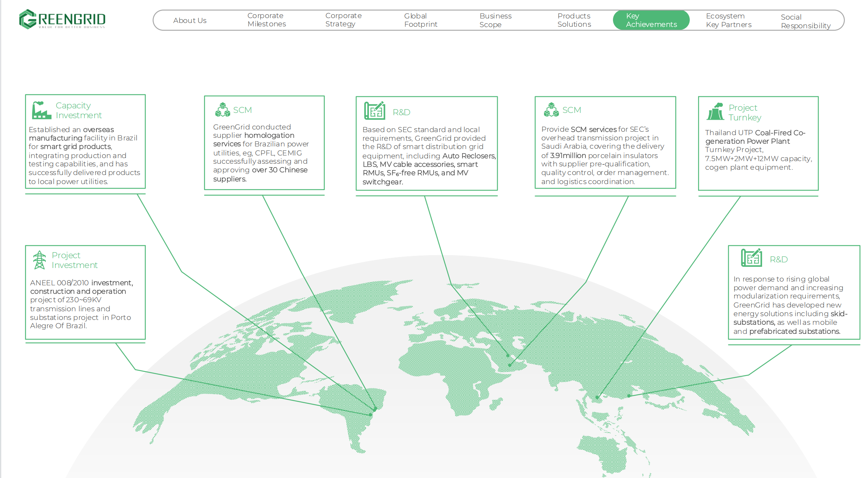Click 'prefabricated substations' text
Image resolution: width=868 pixels, height=478 pixels.
pos(795,331)
